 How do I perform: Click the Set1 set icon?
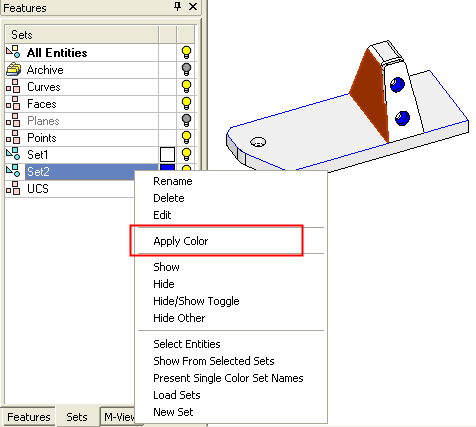pos(13,155)
